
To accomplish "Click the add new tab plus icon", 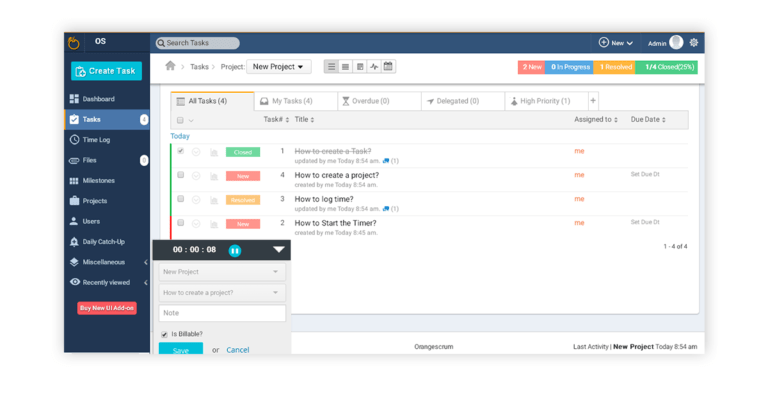I will 592,101.
